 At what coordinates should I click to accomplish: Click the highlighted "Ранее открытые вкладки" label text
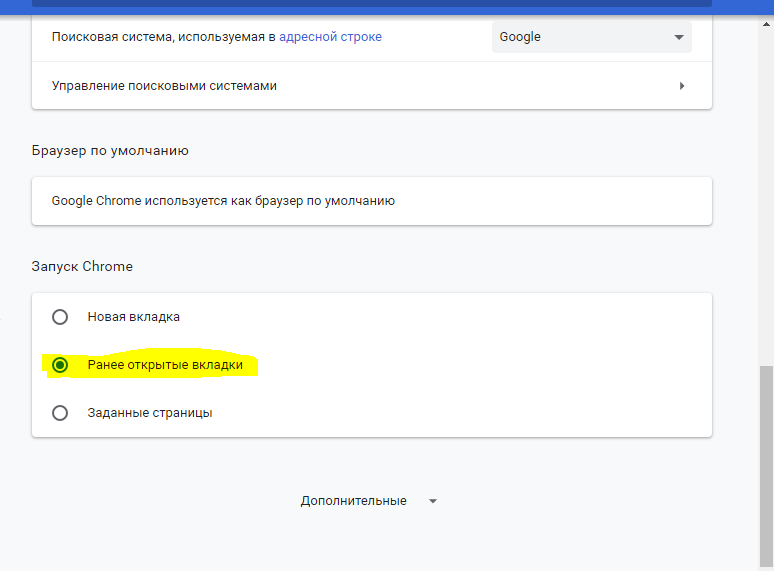click(x=165, y=365)
